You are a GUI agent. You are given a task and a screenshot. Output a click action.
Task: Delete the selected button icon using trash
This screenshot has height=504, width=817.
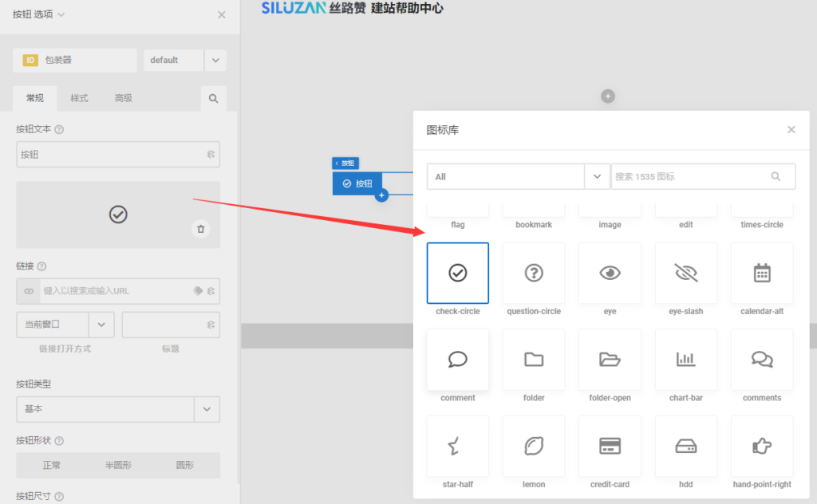point(201,229)
